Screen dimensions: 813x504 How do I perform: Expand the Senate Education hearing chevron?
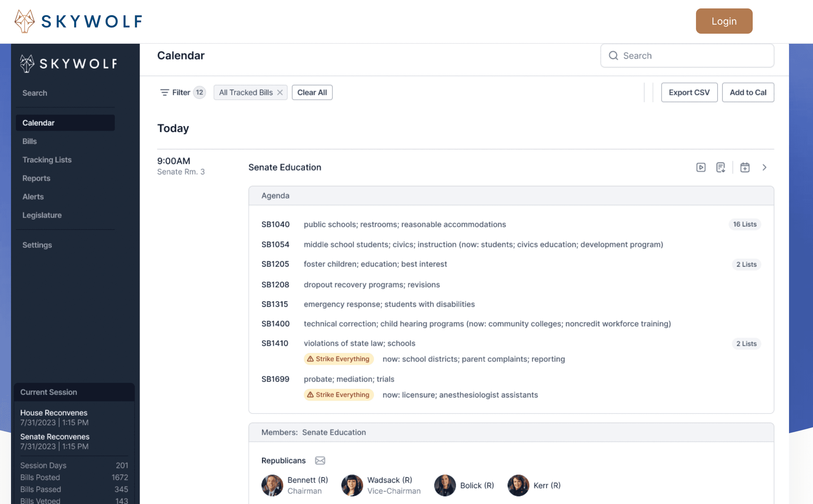point(764,167)
